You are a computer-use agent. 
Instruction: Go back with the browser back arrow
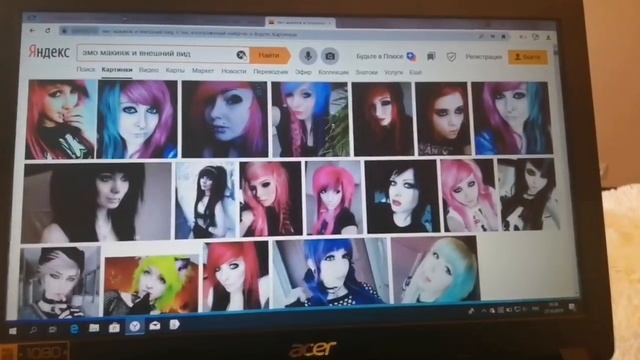click(32, 30)
